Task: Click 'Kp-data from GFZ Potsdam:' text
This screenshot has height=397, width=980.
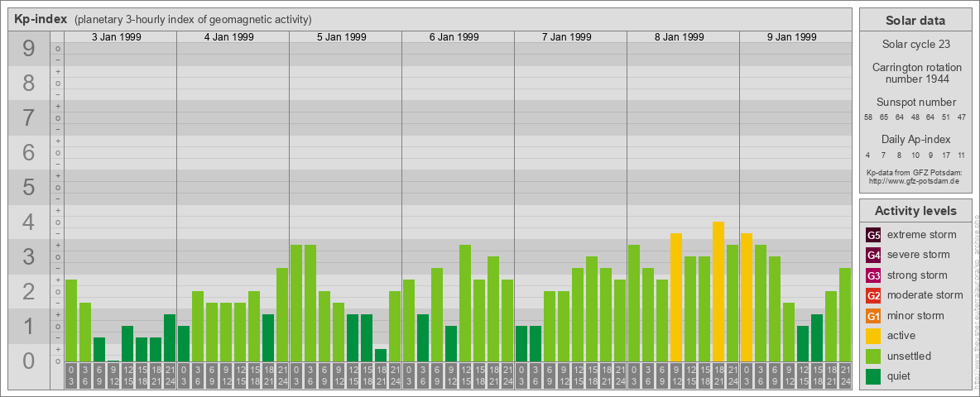Action: (915, 172)
